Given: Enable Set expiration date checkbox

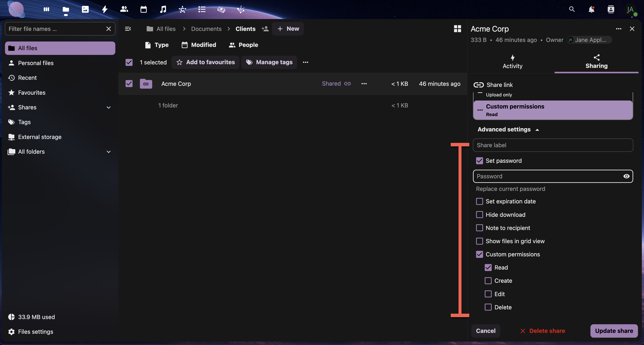Looking at the screenshot, I should 479,201.
